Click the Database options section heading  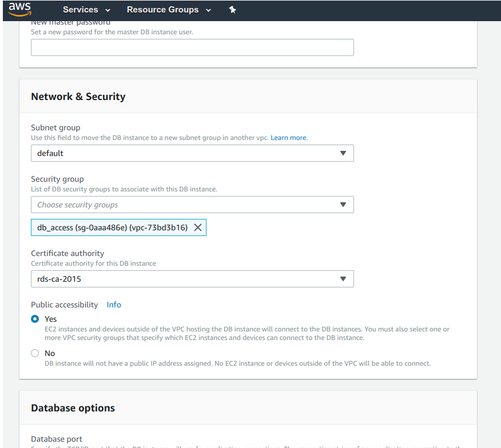[73, 408]
